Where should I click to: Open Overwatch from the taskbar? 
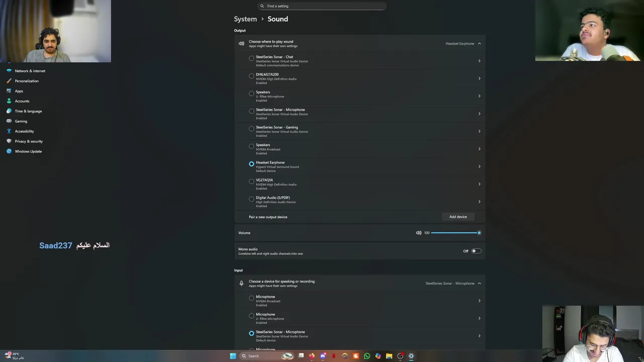point(345,356)
